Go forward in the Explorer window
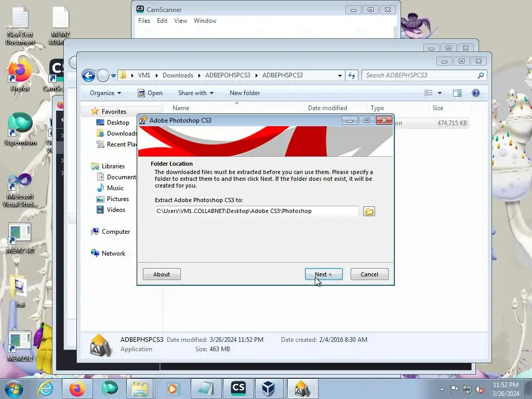Viewport: 532px width, 399px height. [103, 75]
